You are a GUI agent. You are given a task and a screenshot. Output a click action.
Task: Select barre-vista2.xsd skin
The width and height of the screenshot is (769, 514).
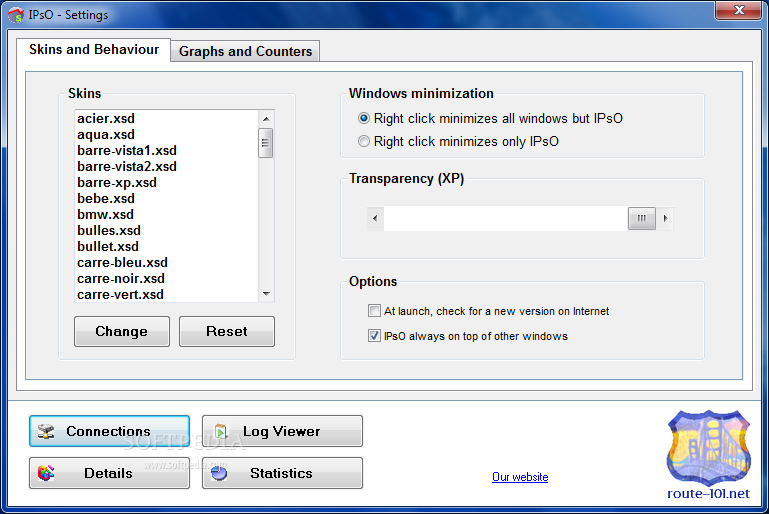pyautogui.click(x=166, y=166)
